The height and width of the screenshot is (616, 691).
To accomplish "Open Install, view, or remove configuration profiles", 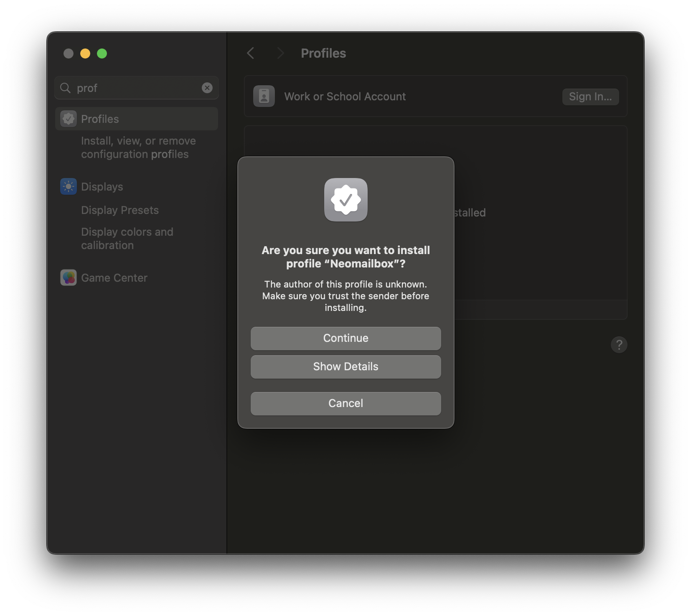I will [x=138, y=148].
